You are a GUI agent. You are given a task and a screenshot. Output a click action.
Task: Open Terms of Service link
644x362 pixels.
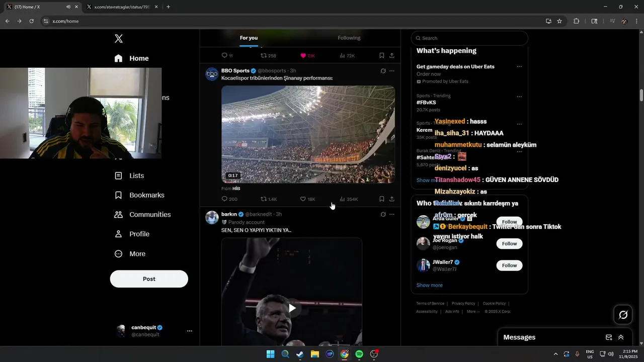(430, 304)
